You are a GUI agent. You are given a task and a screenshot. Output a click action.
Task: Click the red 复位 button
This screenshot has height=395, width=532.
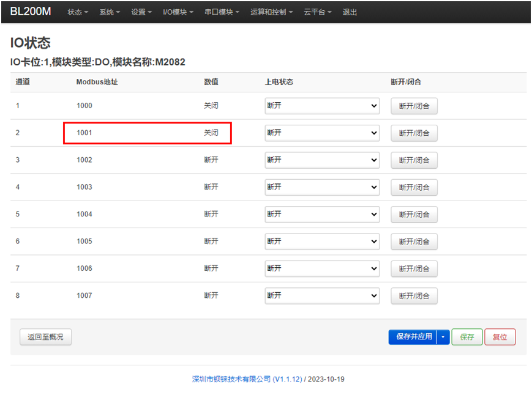tap(500, 337)
